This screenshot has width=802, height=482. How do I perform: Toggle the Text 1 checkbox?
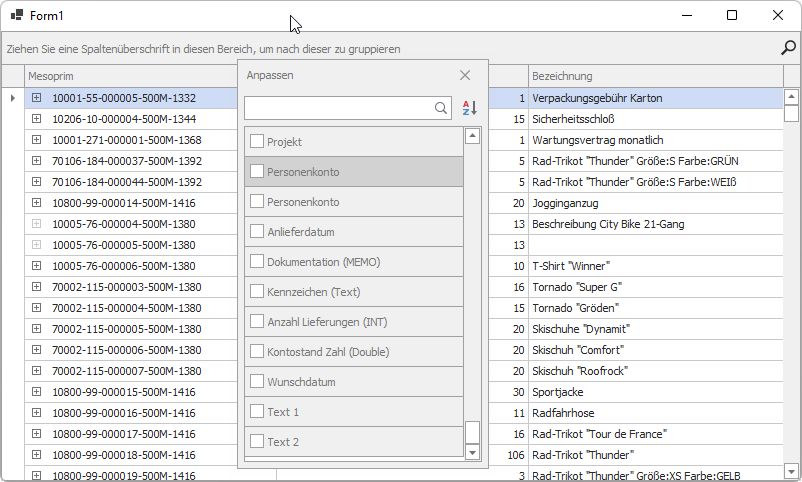[257, 411]
